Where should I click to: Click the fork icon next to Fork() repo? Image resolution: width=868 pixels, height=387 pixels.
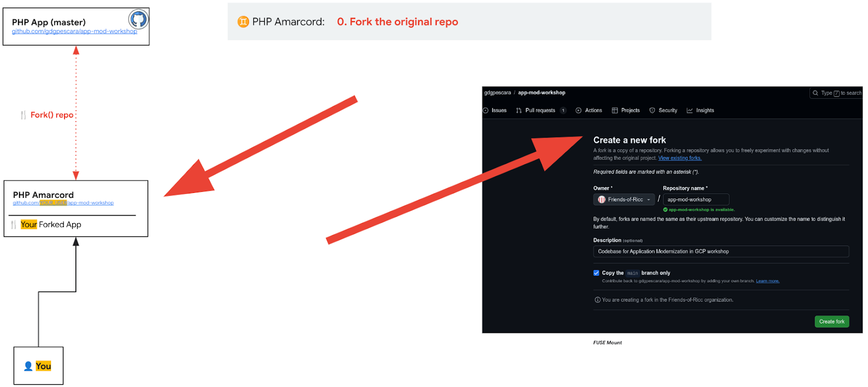[23, 115]
